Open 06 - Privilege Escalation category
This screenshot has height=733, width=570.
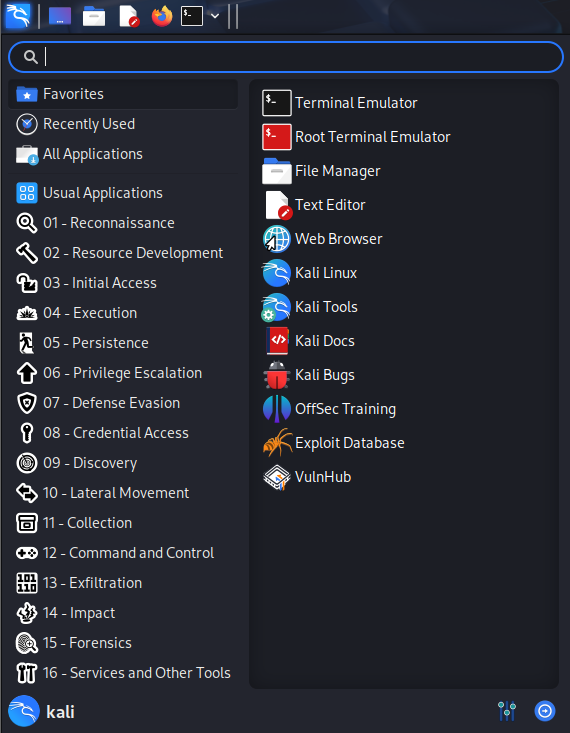123,373
